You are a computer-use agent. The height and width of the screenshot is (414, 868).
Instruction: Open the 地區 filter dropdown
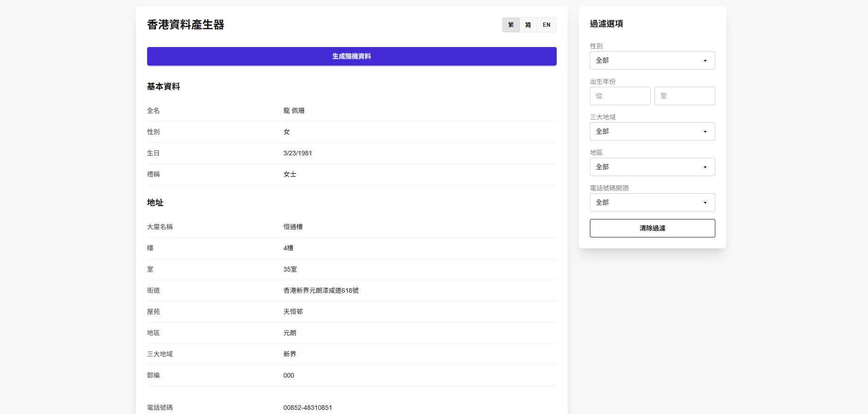click(x=652, y=167)
